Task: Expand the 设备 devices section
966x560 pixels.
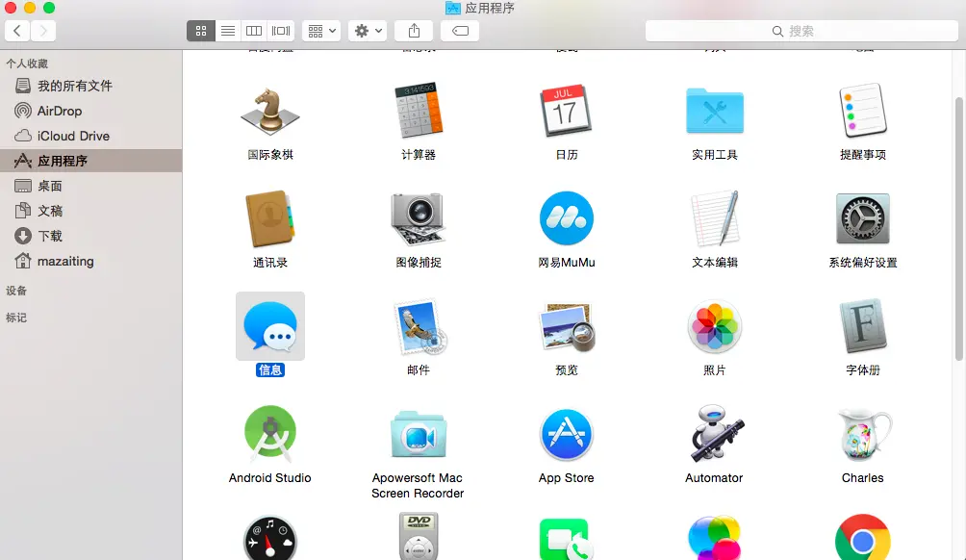Action: pyautogui.click(x=16, y=291)
